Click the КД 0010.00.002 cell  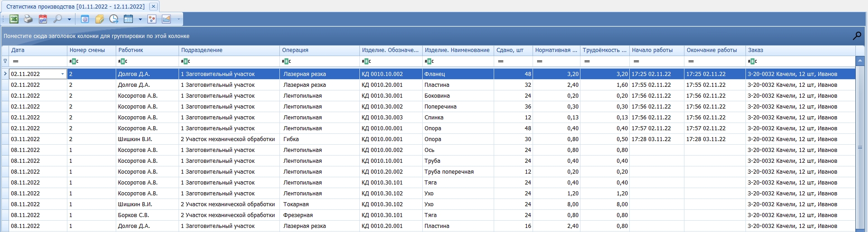(391, 150)
